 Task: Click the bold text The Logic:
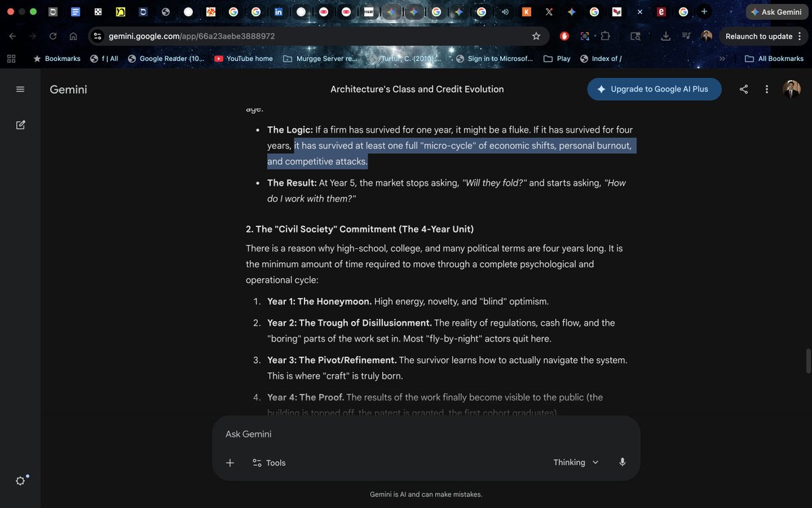pyautogui.click(x=290, y=129)
